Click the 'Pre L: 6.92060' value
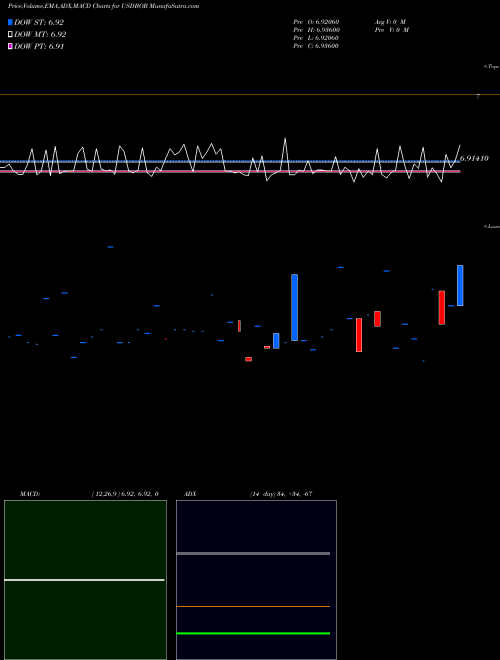The width and height of the screenshot is (500, 660). pos(316,38)
